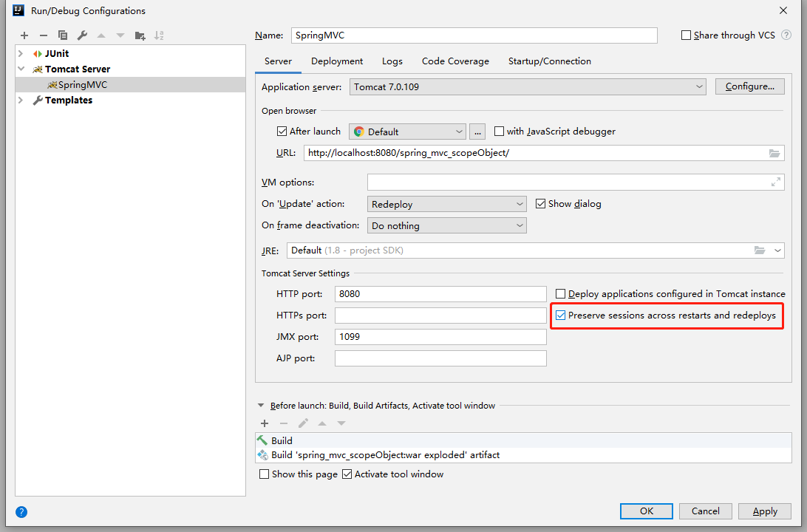Sort configurations alphabetically icon
Viewport: 807px width, 532px height.
coord(159,35)
